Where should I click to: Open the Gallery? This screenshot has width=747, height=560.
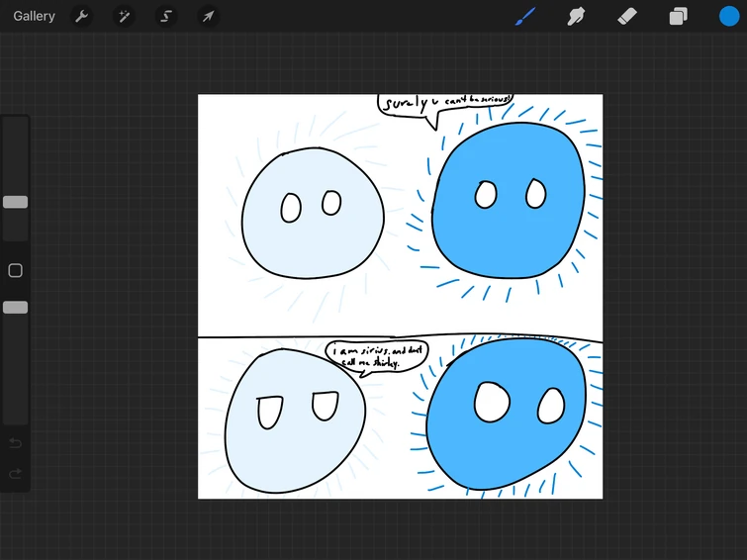[x=35, y=16]
